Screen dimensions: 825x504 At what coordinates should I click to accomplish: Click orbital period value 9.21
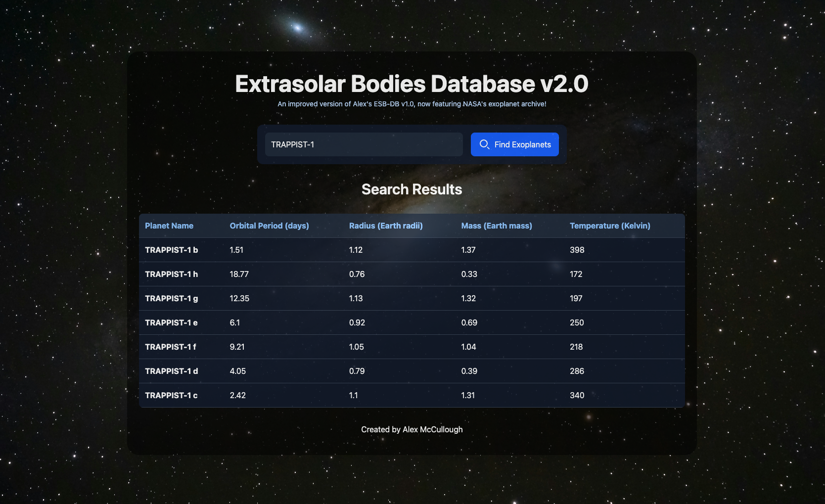[x=237, y=347]
